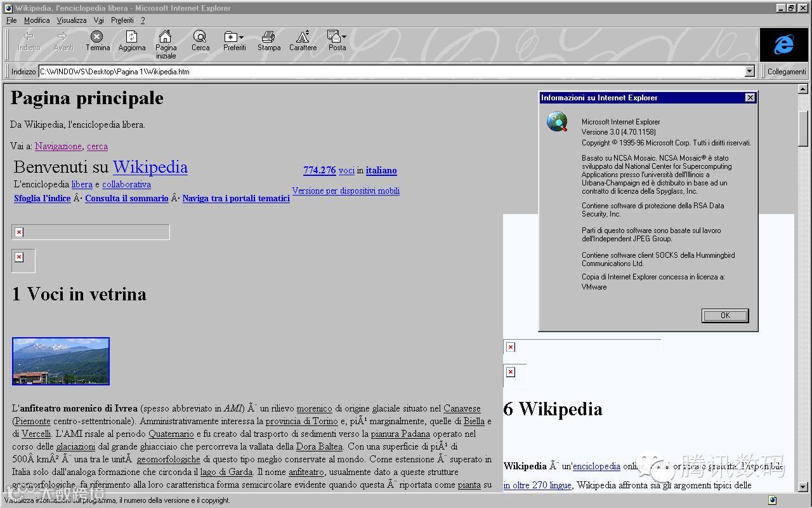Viewport: 812px width, 508px height.
Task: Click the vertical scrollbar thumb
Action: pos(802,130)
